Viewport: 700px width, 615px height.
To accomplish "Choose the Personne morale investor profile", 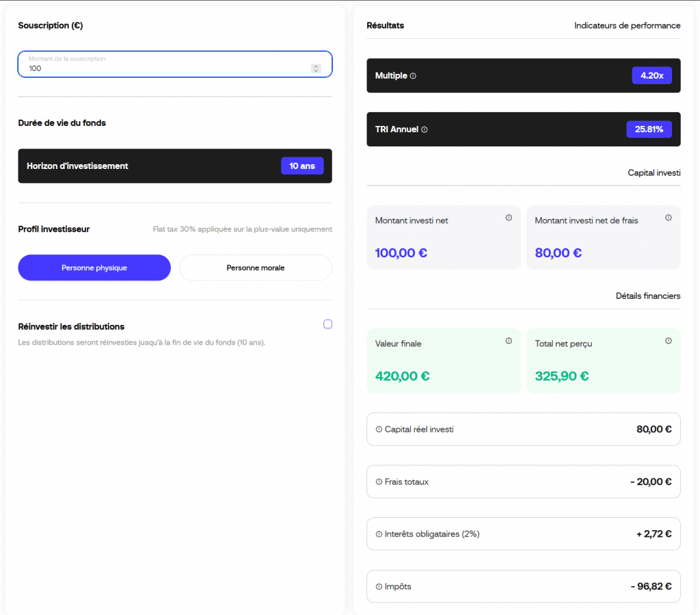I will 255,268.
